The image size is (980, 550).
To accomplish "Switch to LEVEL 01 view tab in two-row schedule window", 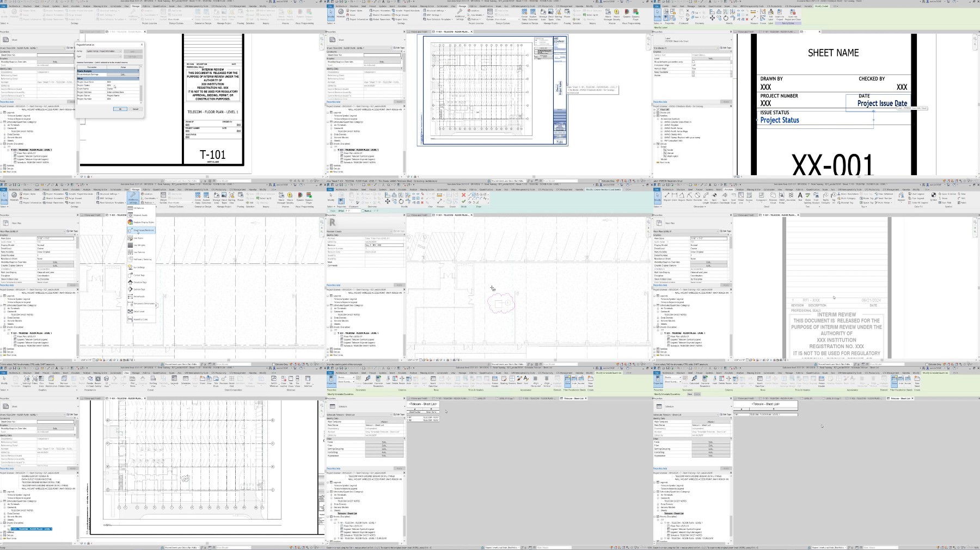I will coord(481,398).
